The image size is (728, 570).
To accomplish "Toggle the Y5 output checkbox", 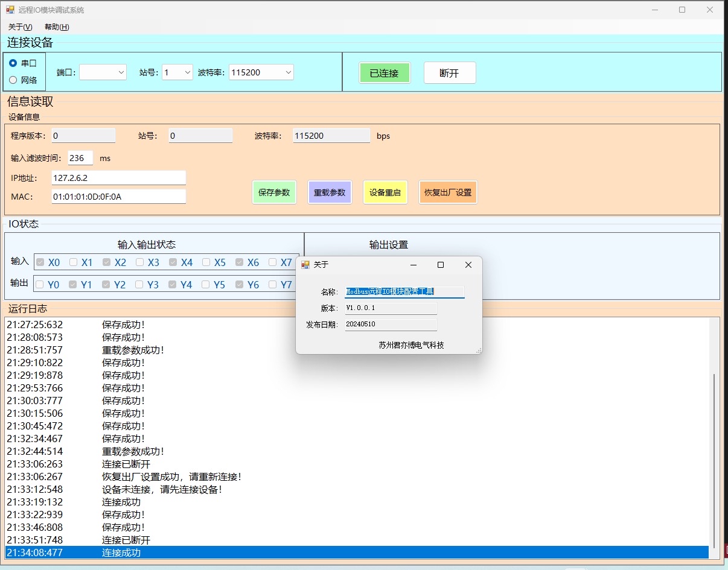I will (206, 285).
